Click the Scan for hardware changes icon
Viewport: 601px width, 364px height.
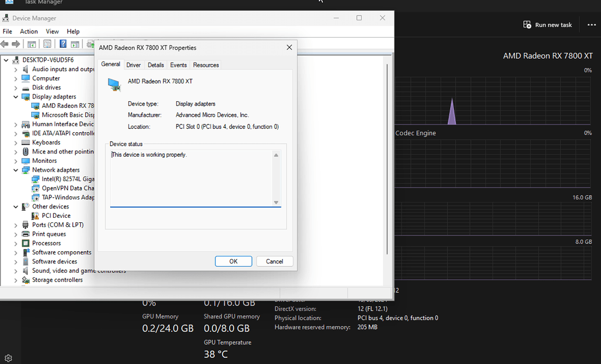tap(89, 44)
